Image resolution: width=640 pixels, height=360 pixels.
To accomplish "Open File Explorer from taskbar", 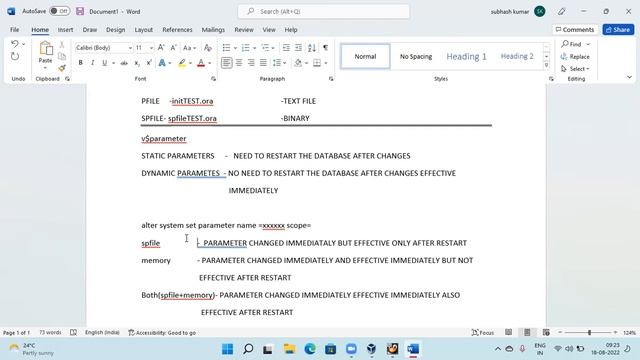I will [289, 349].
